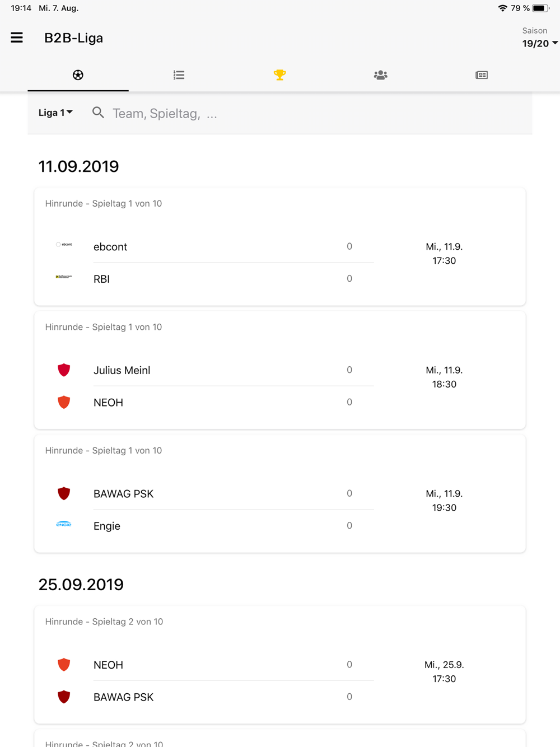Expand the Saison 19/20 dropdown
This screenshot has height=747, width=560.
click(539, 43)
